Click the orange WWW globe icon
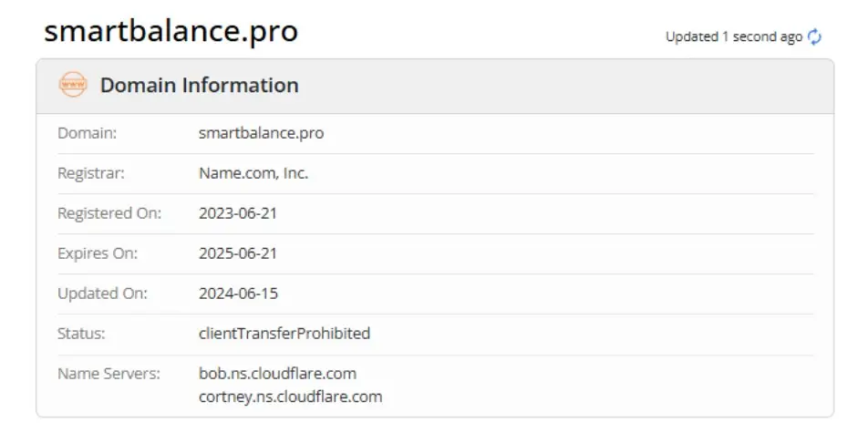 72,86
